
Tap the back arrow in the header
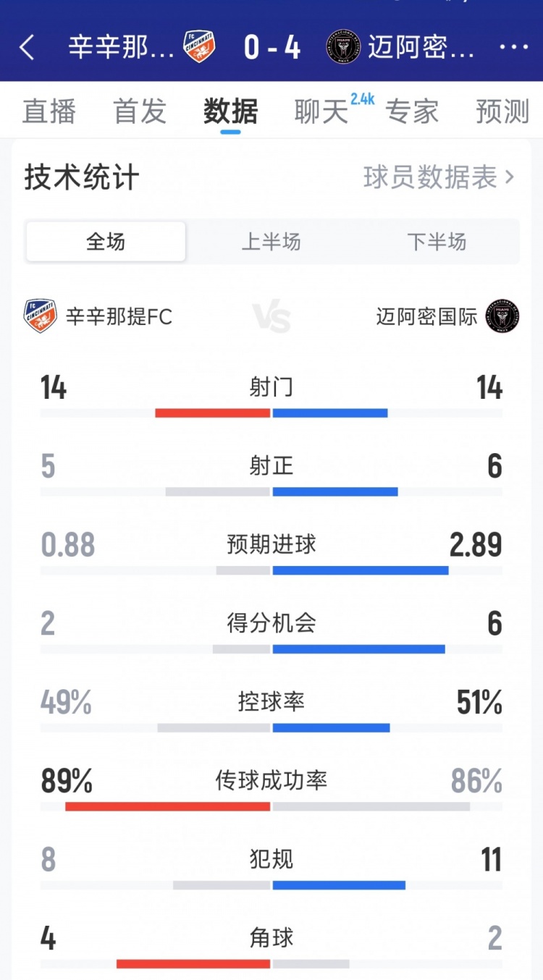pos(27,48)
